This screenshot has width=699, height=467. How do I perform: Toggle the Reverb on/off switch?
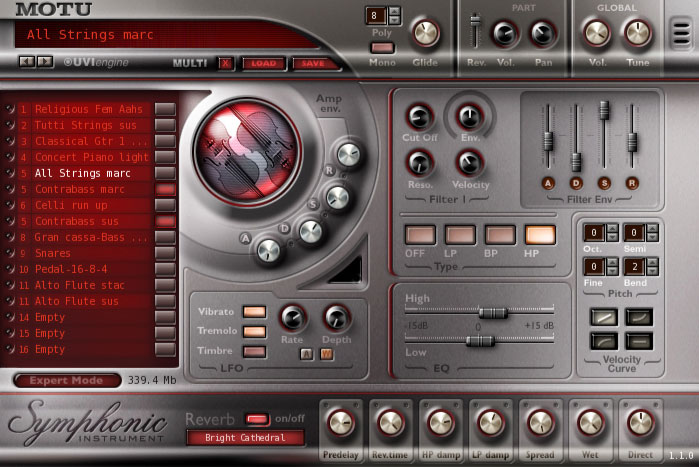coord(257,419)
